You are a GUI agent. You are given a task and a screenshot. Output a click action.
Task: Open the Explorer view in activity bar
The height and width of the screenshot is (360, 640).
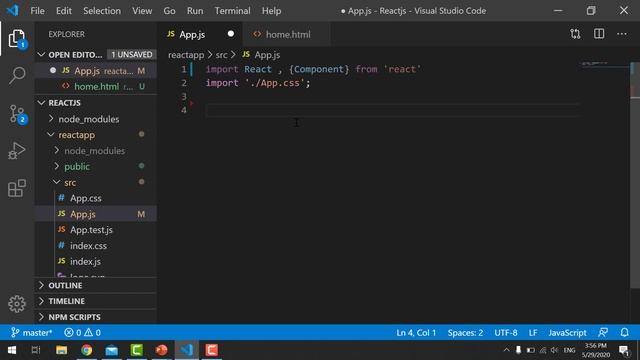17,39
